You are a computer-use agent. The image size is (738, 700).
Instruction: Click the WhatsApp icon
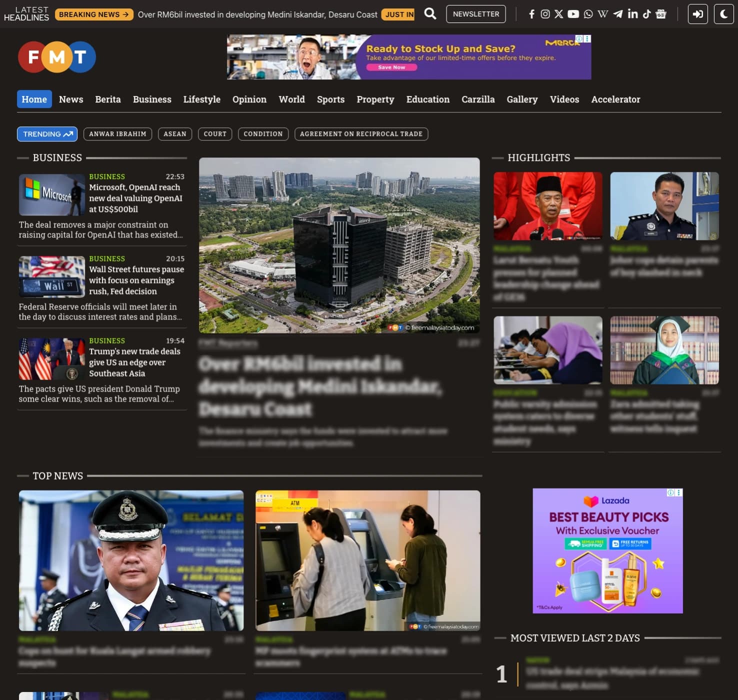point(587,14)
